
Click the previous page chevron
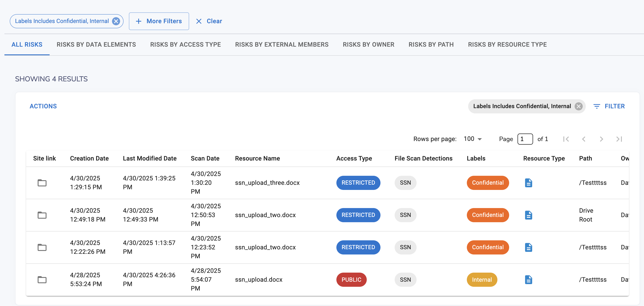(584, 139)
